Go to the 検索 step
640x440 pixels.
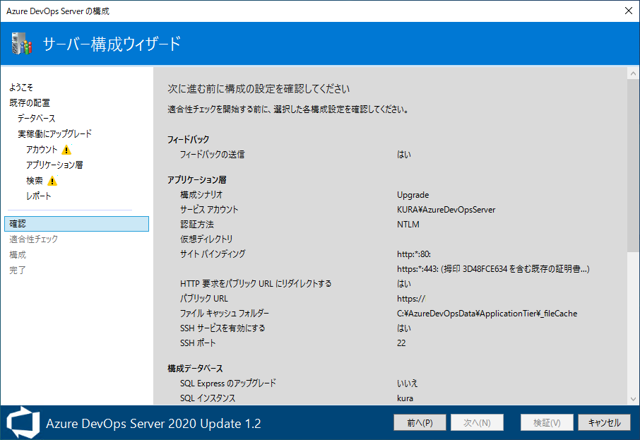pos(34,180)
